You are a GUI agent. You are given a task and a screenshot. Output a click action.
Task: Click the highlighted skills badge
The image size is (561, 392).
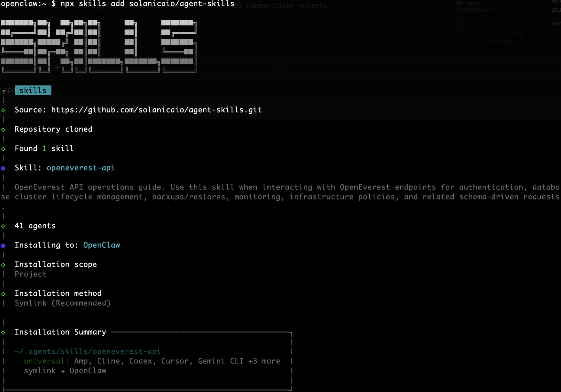pos(33,90)
